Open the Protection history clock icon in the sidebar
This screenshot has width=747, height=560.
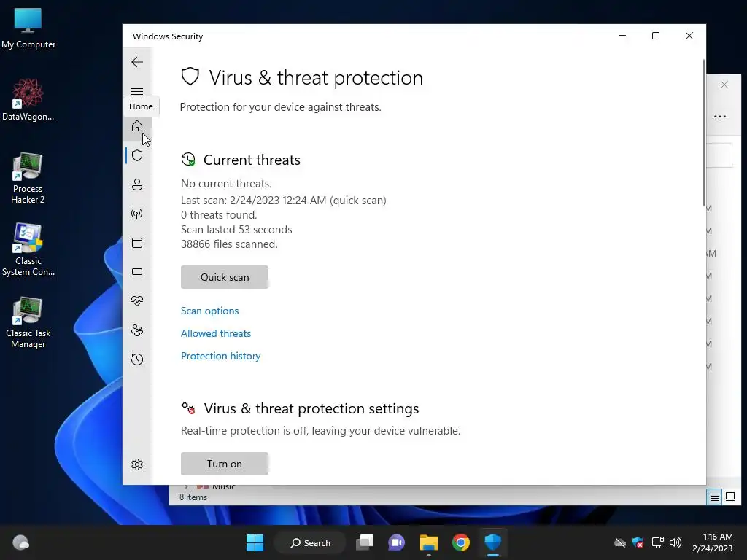click(x=137, y=359)
